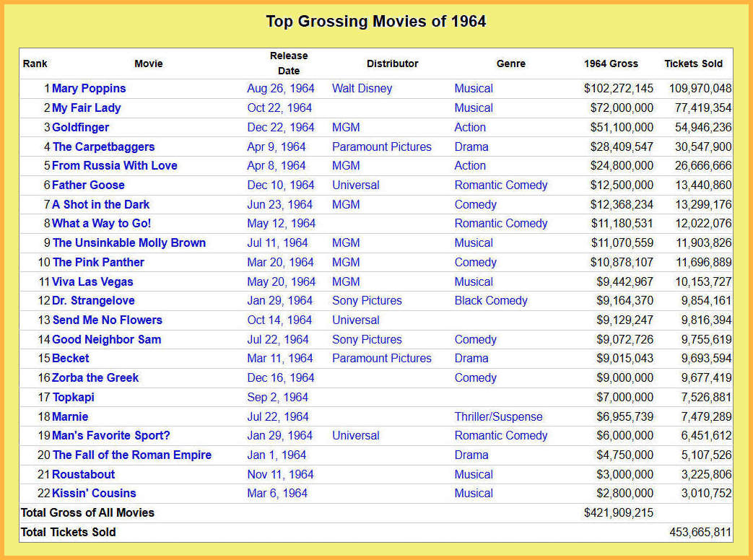753x560 pixels.
Task: Open the Oct 14, 1964 date link
Action: coord(279,320)
